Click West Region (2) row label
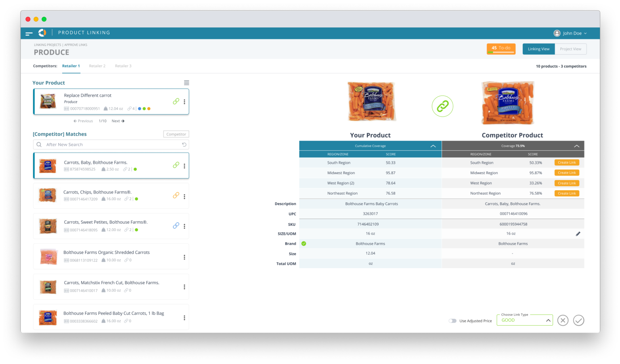Image resolution: width=620 pixels, height=364 pixels. tap(341, 183)
